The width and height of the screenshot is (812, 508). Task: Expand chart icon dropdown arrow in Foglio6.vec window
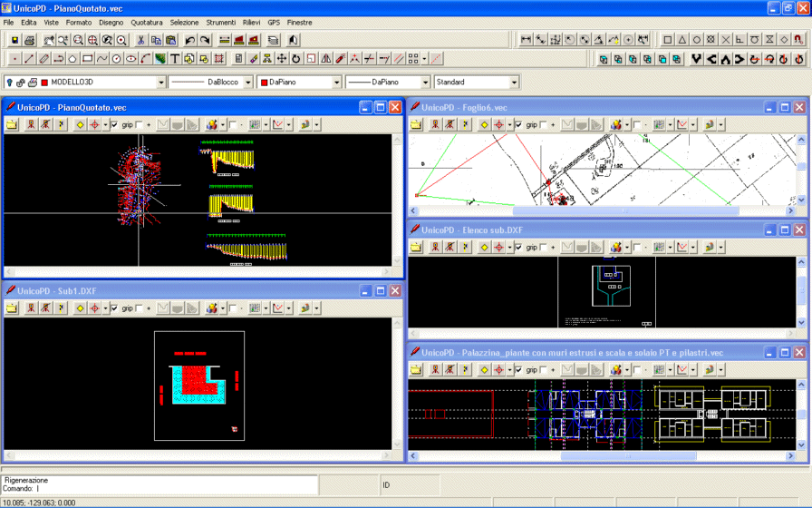pyautogui.click(x=693, y=124)
